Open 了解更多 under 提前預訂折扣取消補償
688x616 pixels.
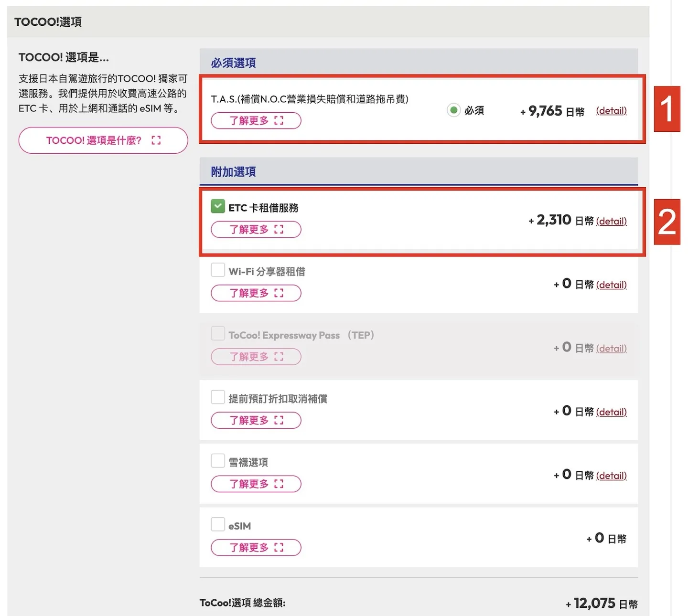click(x=256, y=420)
